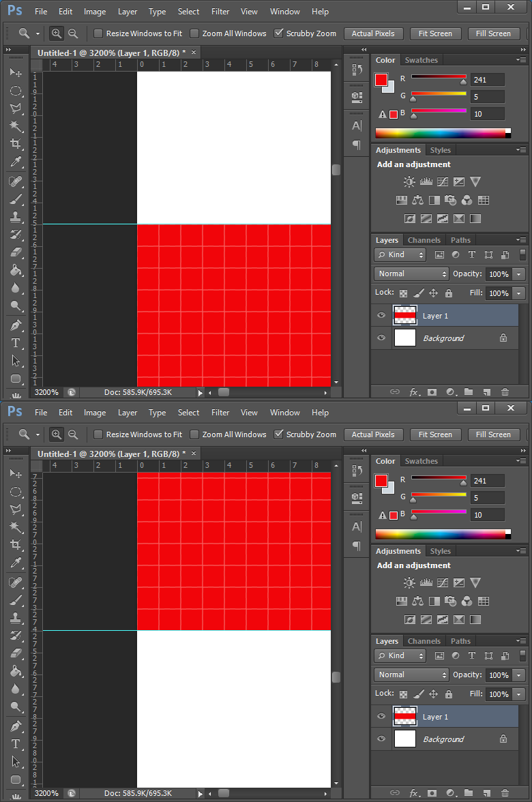The width and height of the screenshot is (532, 802).
Task: Click the delete layer trash icon in upper window
Action: pos(505,392)
